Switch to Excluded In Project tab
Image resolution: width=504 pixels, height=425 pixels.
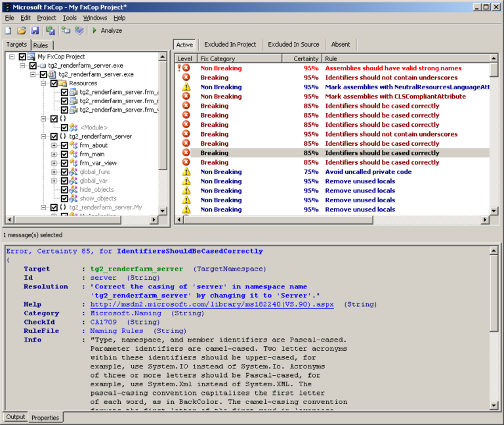click(230, 45)
